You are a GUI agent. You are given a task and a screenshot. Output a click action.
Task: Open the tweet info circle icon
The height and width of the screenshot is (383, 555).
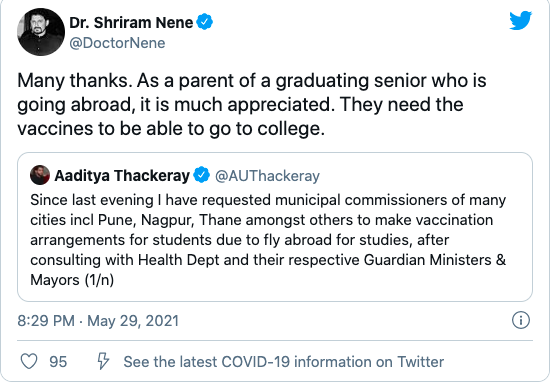pos(521,320)
